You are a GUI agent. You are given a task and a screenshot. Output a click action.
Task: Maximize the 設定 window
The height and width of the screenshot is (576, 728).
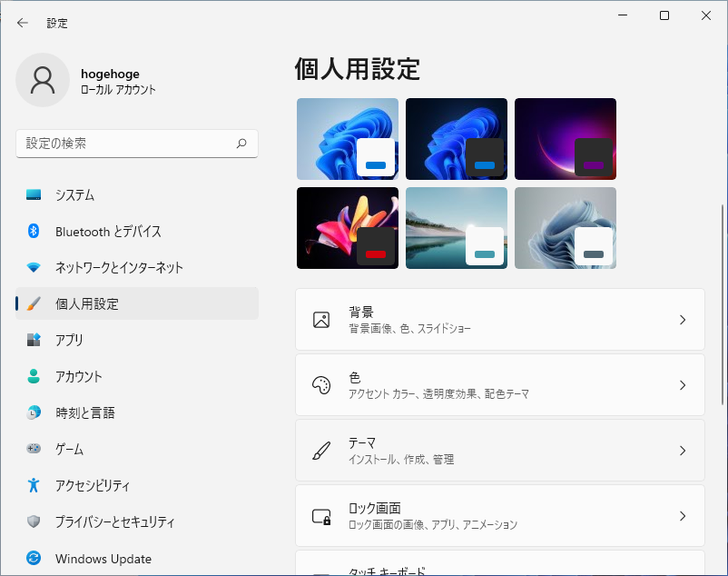click(664, 15)
